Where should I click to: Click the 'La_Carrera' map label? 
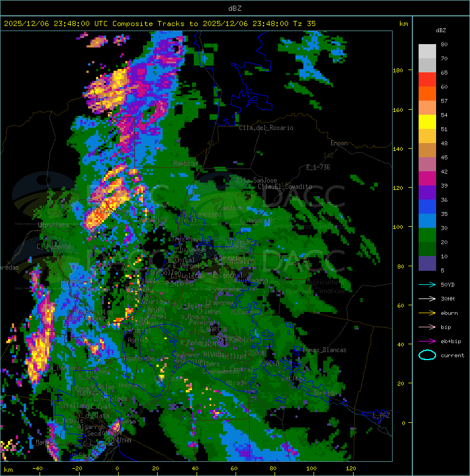click(x=64, y=368)
